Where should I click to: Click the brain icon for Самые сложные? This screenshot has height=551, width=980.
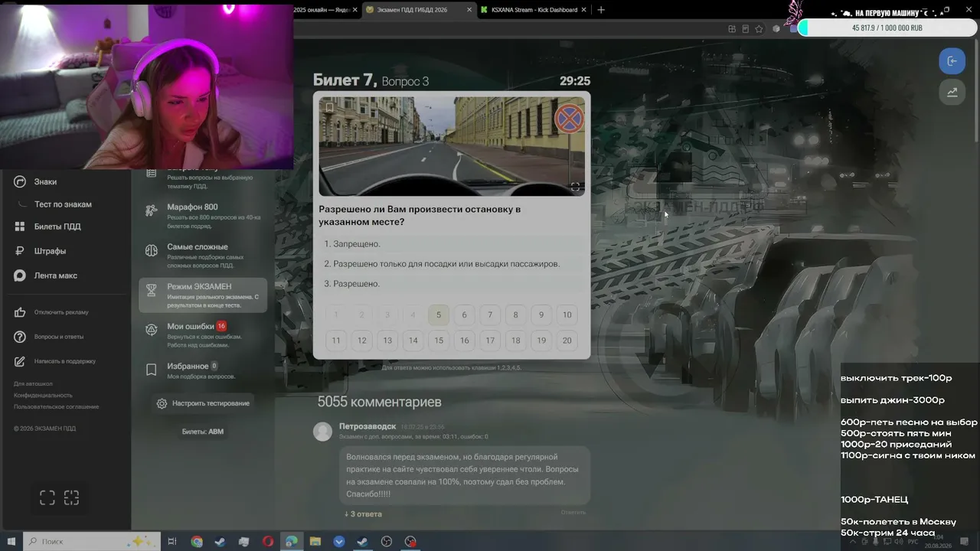[x=152, y=250]
